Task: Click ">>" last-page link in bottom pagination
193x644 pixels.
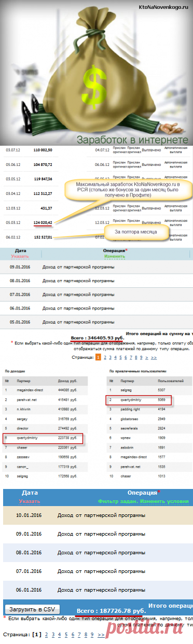Action: click(x=101, y=635)
